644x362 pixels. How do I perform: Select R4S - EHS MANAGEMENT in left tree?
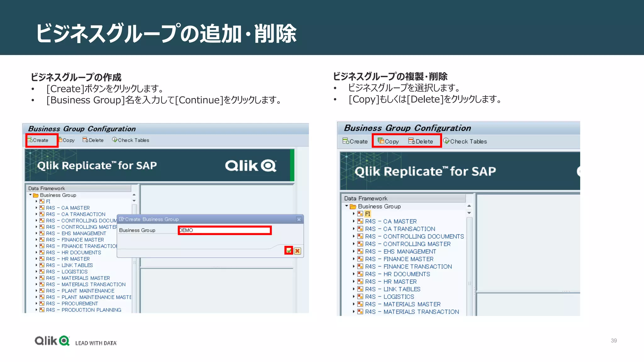tap(76, 233)
